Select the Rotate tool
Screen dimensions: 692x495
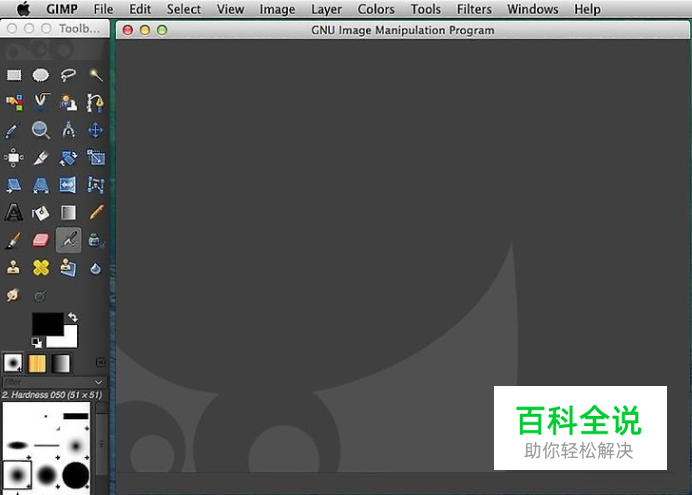pyautogui.click(x=68, y=158)
